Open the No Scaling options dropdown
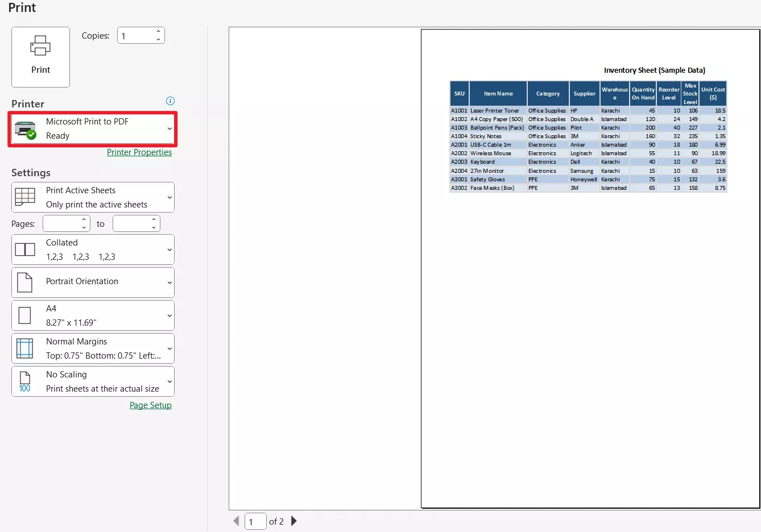Image resolution: width=761 pixels, height=532 pixels. point(168,381)
